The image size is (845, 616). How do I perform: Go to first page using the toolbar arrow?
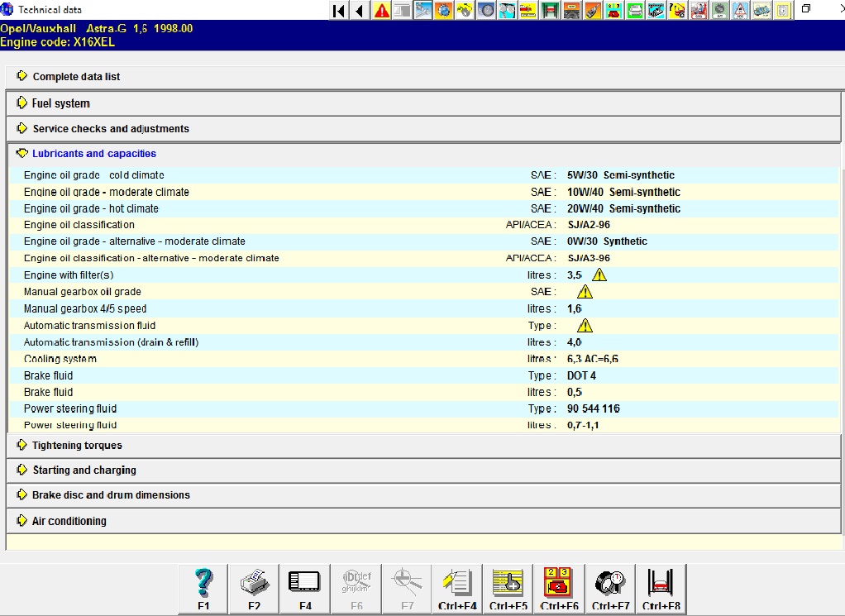[x=339, y=11]
